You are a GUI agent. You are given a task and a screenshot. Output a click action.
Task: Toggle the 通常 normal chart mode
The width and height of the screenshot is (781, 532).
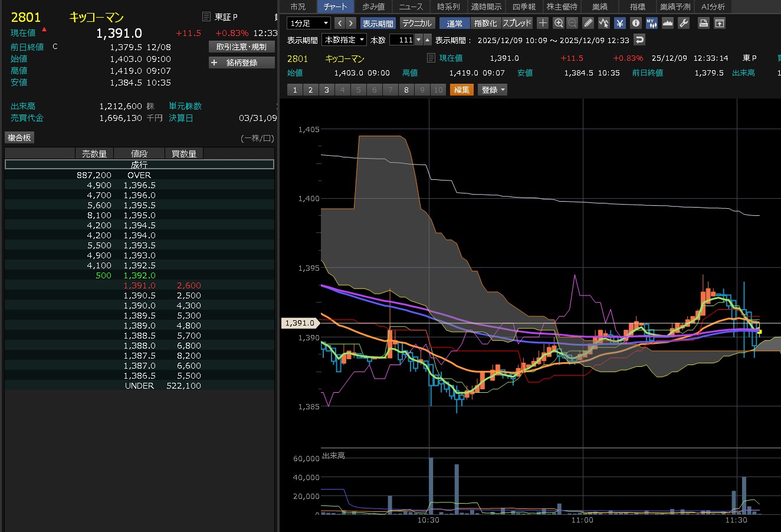[454, 23]
